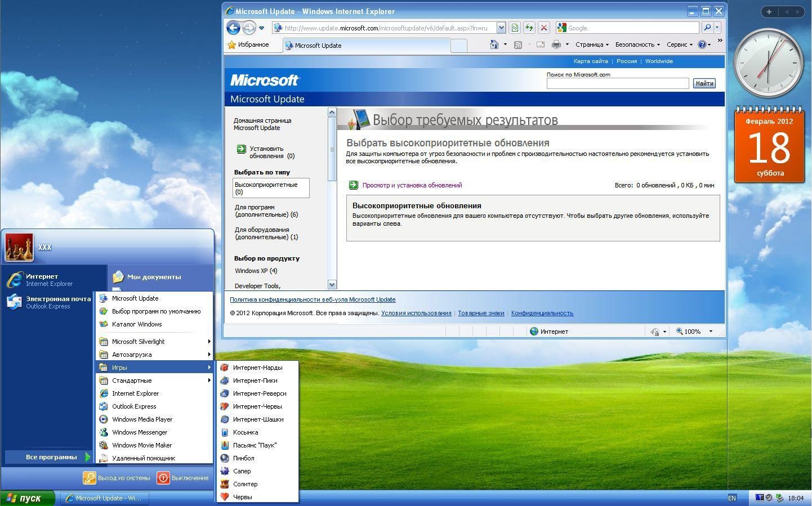Open Пасьянс "Паук" from games submenu
This screenshot has width=812, height=506.
click(257, 445)
